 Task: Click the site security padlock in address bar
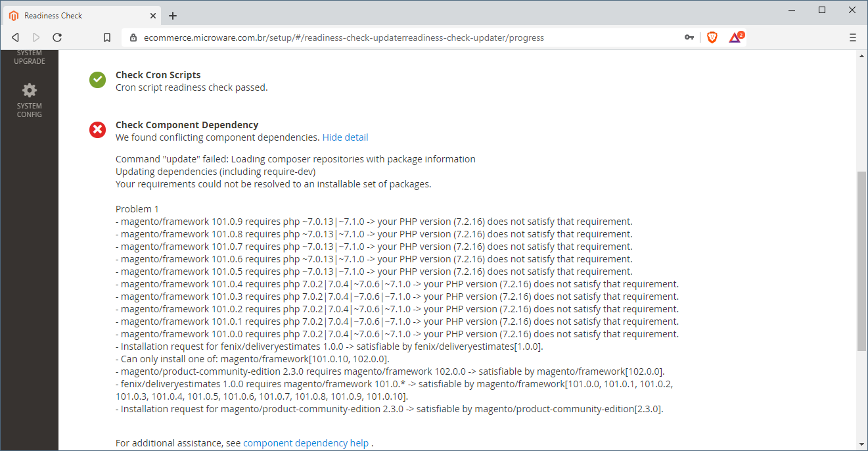(x=133, y=37)
